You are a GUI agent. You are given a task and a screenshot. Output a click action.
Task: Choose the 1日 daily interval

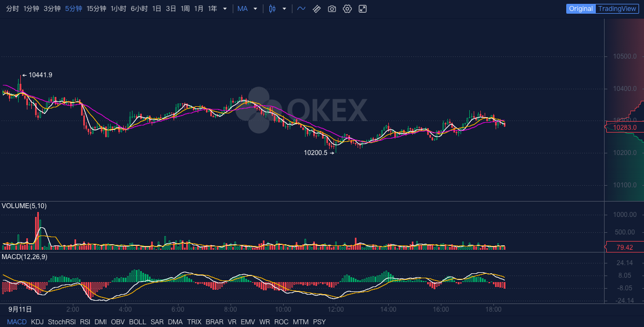pyautogui.click(x=157, y=9)
